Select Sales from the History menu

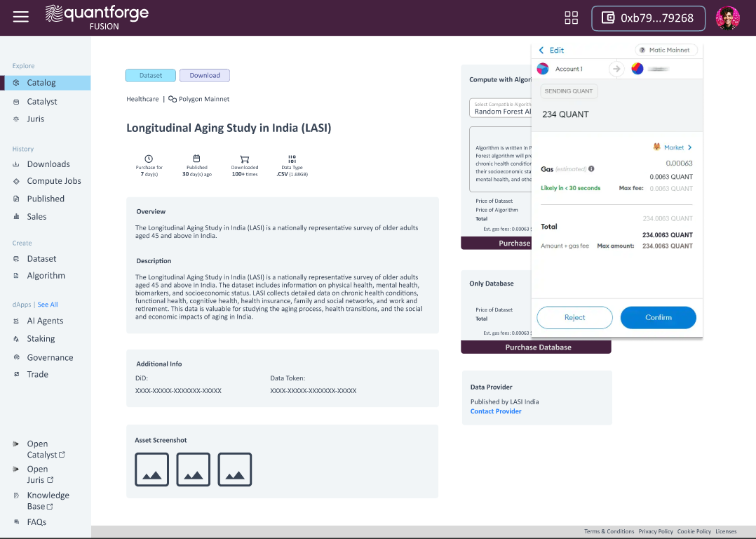click(38, 216)
